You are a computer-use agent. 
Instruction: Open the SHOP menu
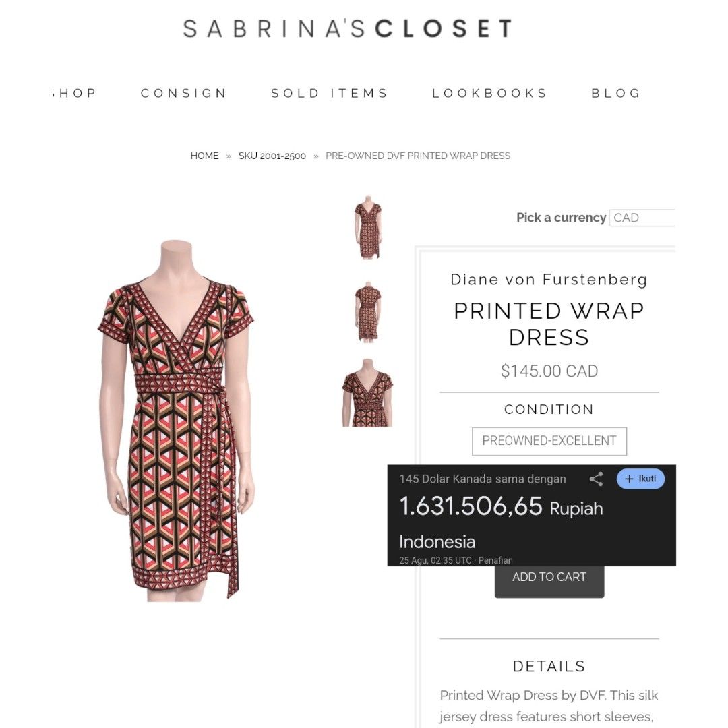pos(74,93)
